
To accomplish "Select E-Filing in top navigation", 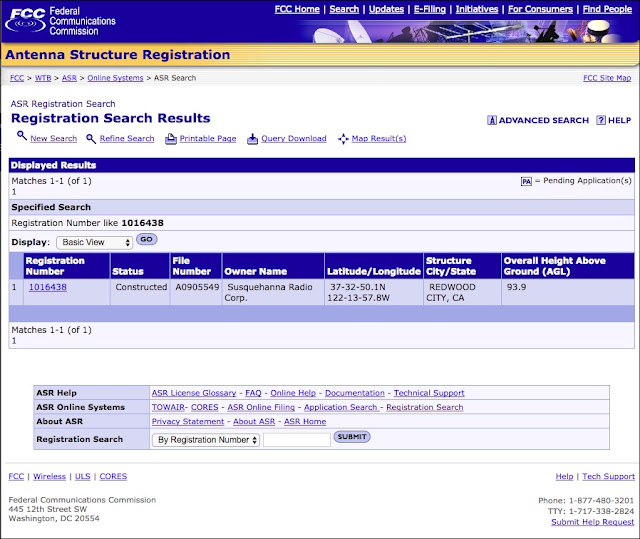I will [430, 9].
